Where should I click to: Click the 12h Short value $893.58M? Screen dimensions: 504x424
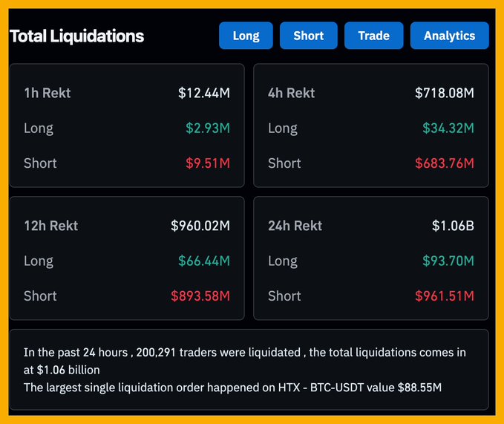point(200,296)
